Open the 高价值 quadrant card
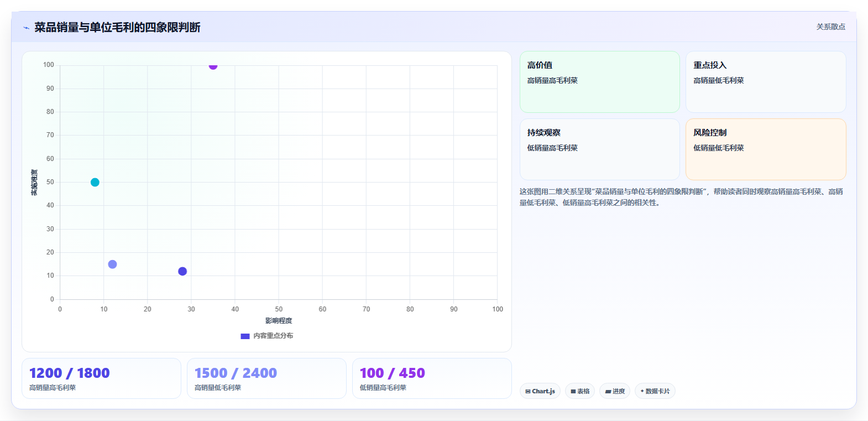868x421 pixels. point(600,82)
